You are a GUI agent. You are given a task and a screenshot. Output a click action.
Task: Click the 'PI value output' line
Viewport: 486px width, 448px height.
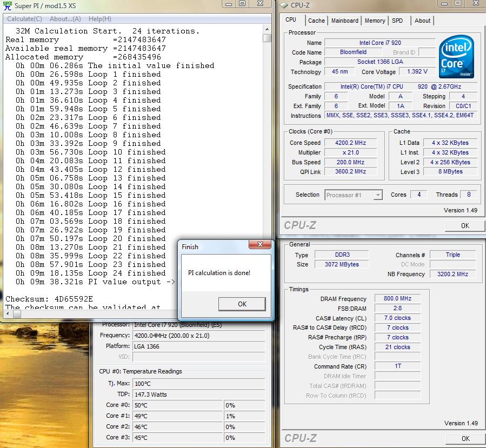tap(95, 282)
